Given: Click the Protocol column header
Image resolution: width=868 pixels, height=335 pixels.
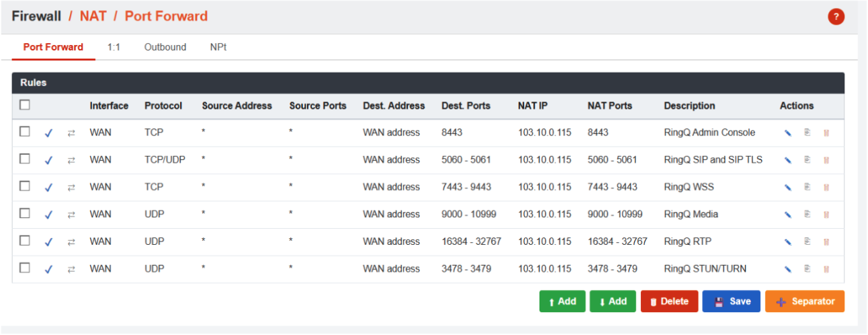Looking at the screenshot, I should 163,106.
